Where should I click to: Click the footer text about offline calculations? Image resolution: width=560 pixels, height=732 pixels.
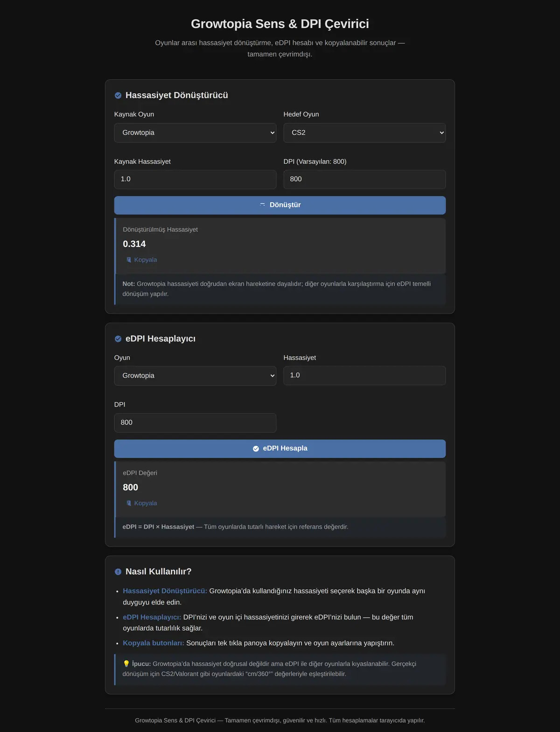click(280, 720)
